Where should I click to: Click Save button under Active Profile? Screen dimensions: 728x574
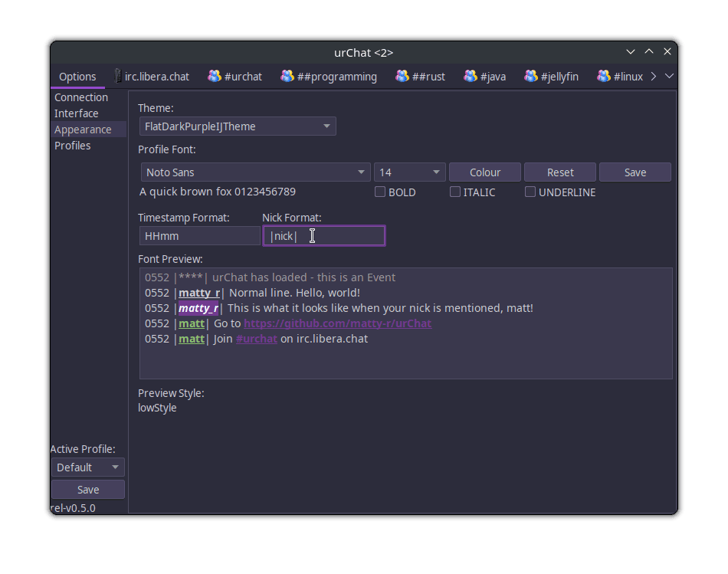click(x=88, y=490)
